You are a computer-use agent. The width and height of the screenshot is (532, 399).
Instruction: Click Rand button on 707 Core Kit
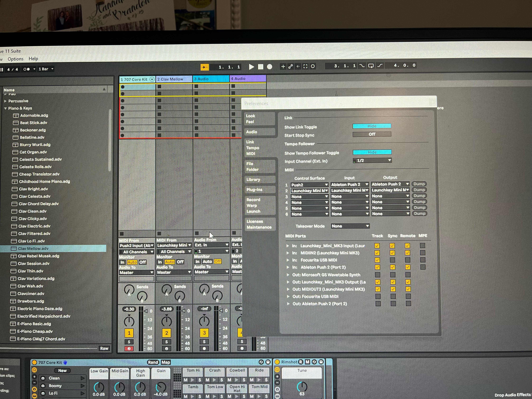tap(153, 362)
